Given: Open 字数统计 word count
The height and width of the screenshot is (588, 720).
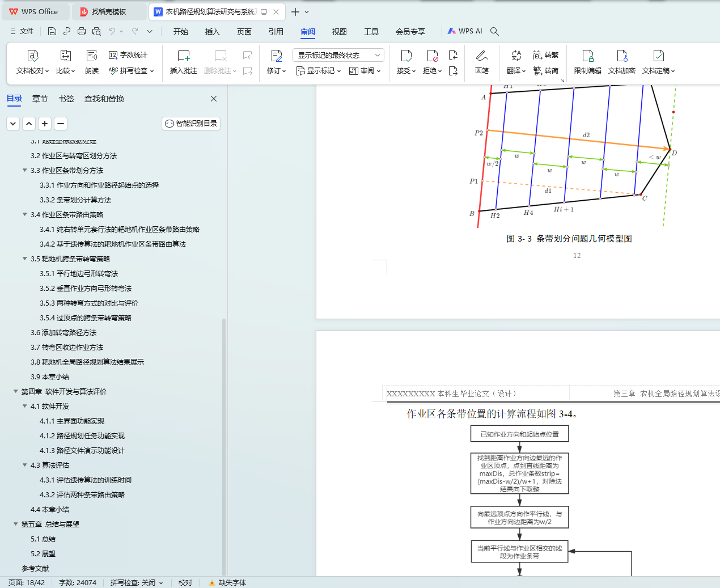Looking at the screenshot, I should 128,55.
